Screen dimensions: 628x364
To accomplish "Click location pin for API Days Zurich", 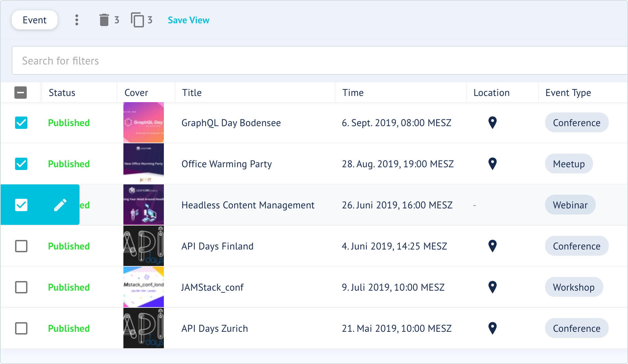I will pyautogui.click(x=492, y=328).
